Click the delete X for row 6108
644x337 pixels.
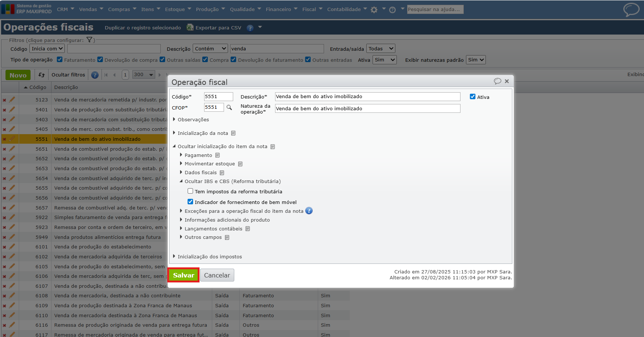[4, 296]
